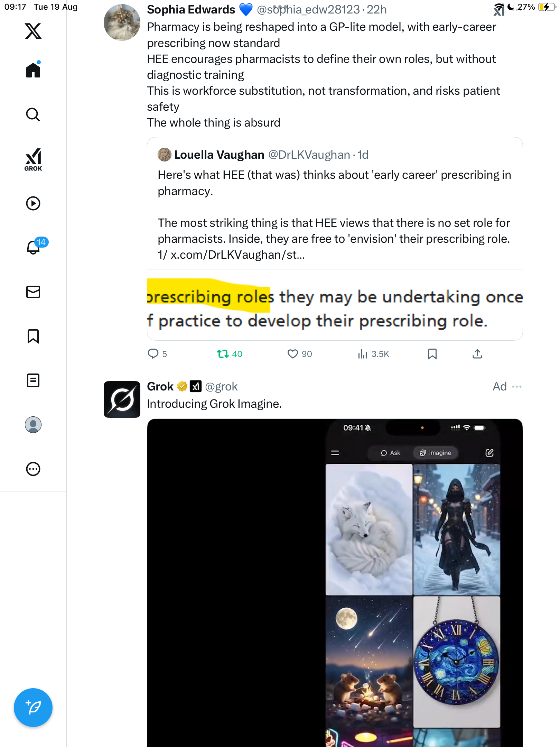
Task: Bookmark Sophia Edwards' post
Action: coord(432,354)
